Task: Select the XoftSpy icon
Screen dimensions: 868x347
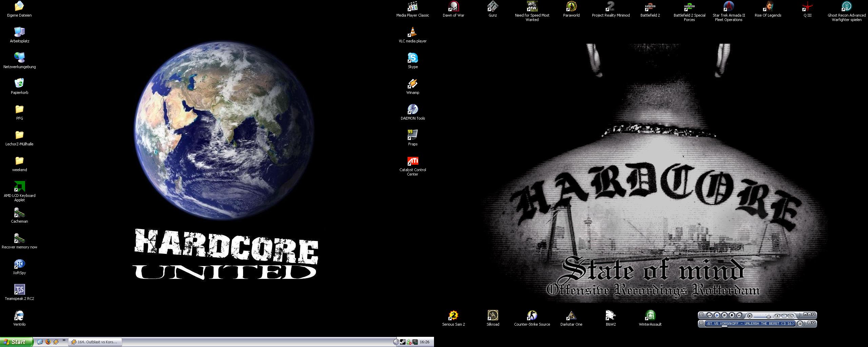Action: point(19,267)
